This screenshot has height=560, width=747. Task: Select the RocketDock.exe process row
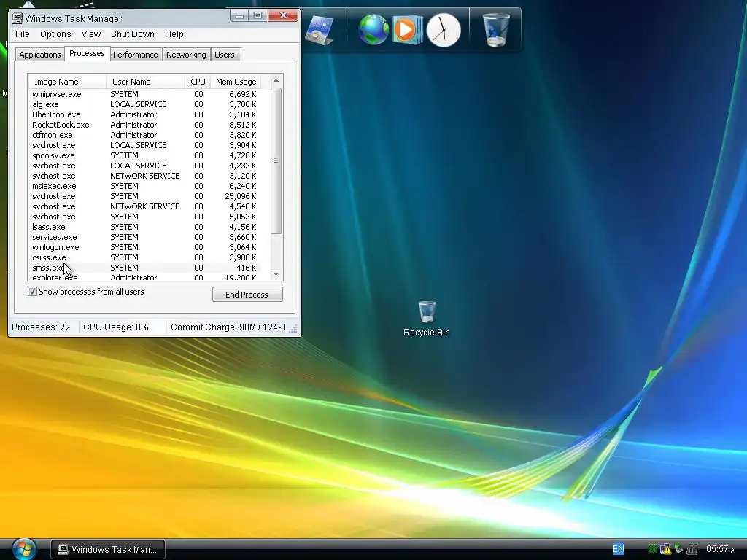pos(145,125)
